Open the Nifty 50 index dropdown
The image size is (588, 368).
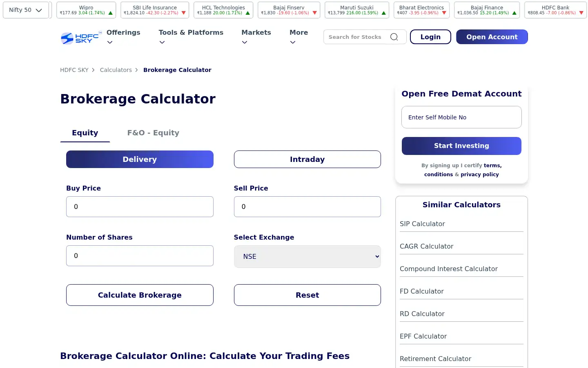click(26, 10)
